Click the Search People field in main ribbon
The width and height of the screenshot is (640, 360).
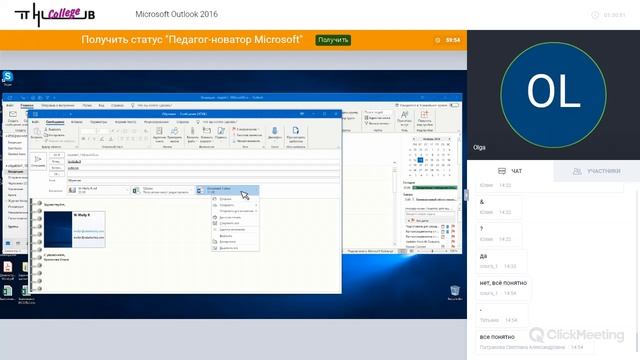pyautogui.click(x=377, y=112)
